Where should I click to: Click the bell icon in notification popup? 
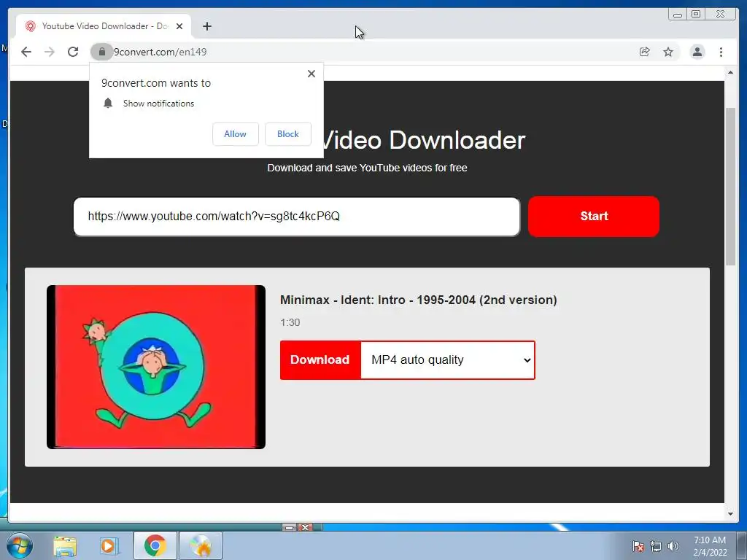(108, 104)
